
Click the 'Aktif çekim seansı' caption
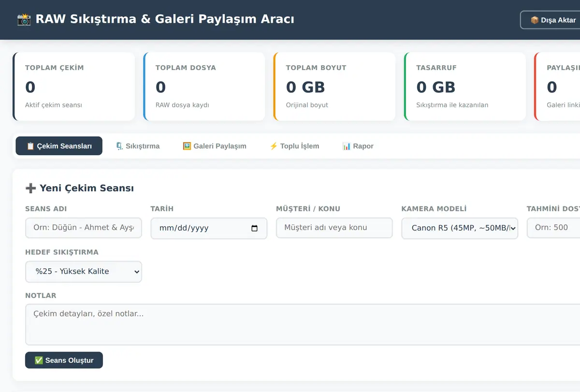[x=54, y=105]
